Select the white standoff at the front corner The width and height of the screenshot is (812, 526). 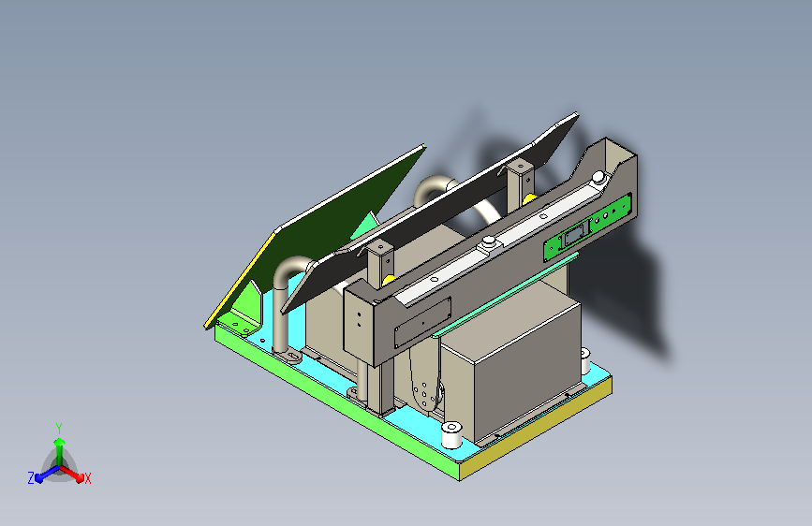(x=451, y=435)
